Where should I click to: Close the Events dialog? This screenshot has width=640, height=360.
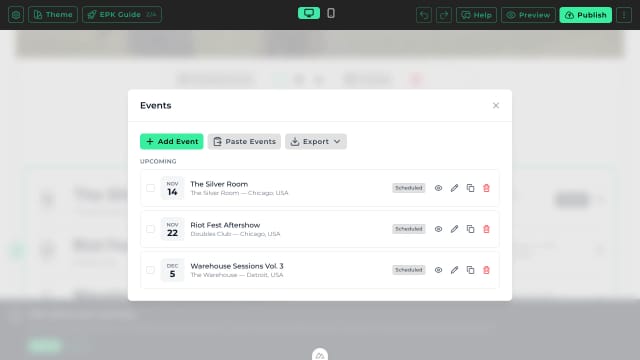(496, 106)
